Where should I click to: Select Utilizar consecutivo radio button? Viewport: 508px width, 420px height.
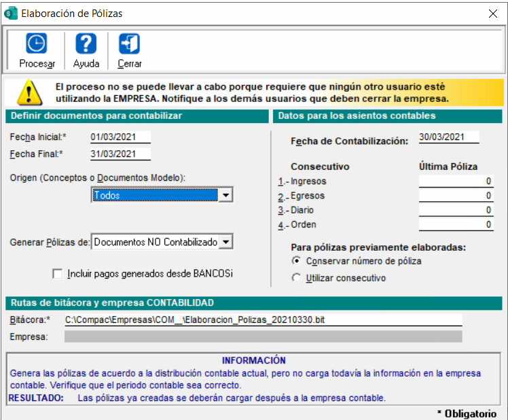pyautogui.click(x=295, y=278)
